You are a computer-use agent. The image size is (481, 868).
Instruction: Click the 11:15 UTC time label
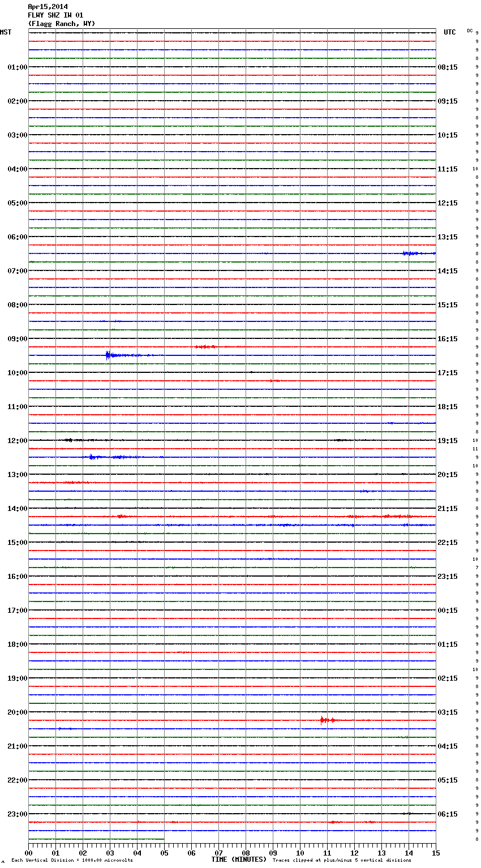point(448,169)
